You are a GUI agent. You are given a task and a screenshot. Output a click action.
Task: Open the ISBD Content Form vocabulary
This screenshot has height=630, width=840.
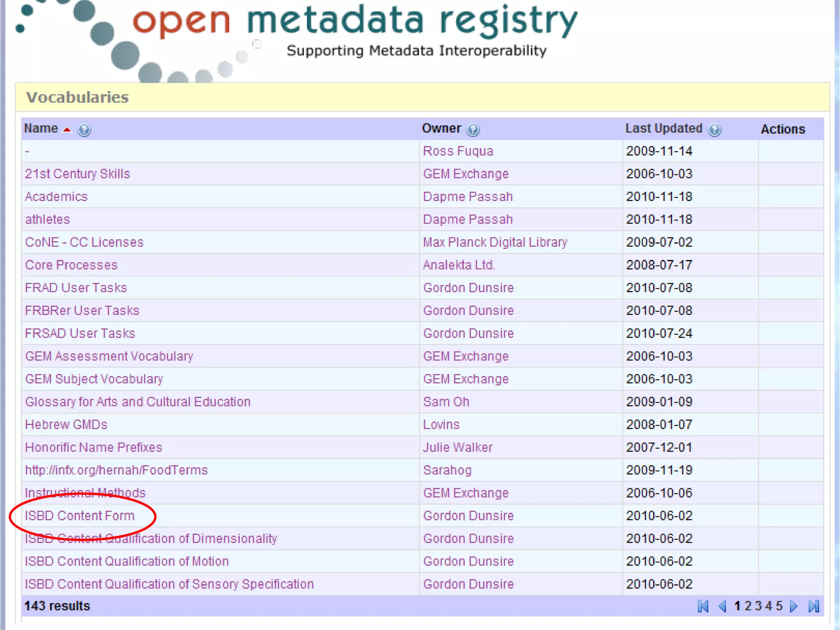[x=80, y=516]
